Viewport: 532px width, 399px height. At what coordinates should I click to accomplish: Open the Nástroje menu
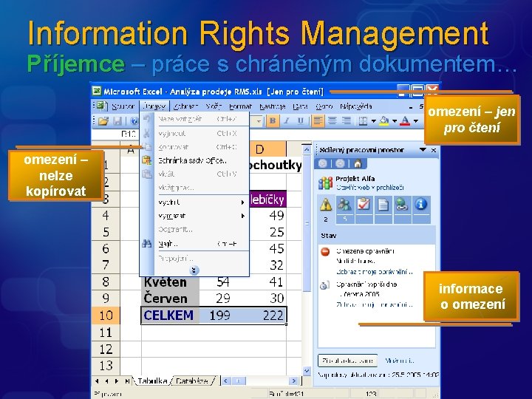(x=272, y=106)
